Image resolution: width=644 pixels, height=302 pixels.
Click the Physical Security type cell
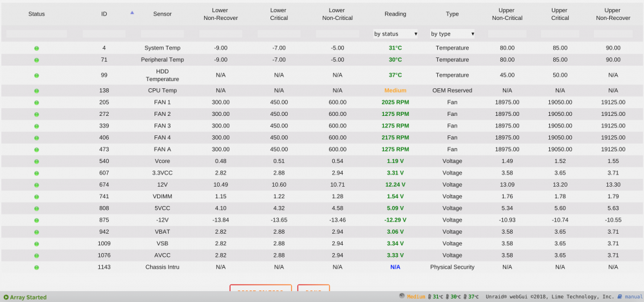(452, 267)
